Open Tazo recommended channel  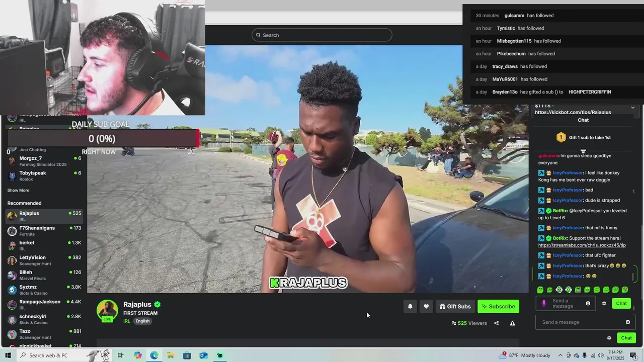click(44, 334)
